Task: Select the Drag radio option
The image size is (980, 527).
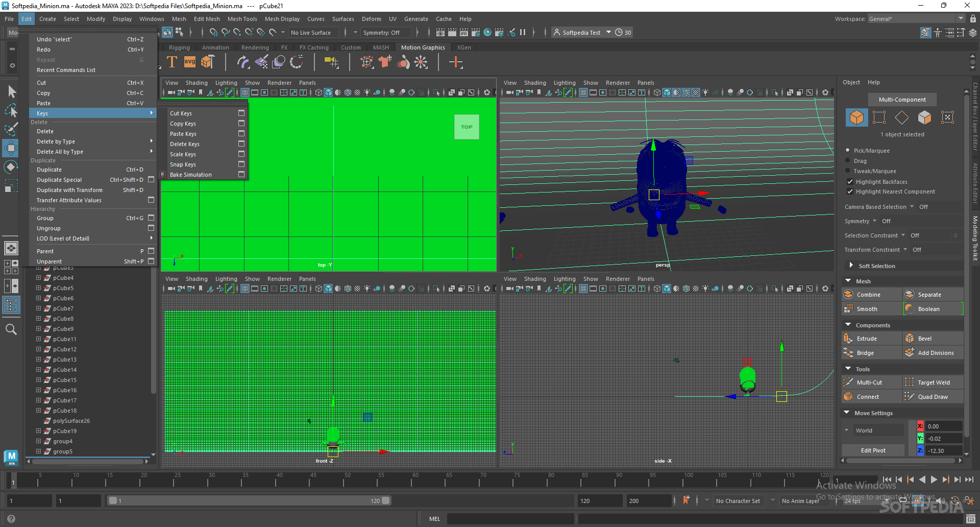Action: click(x=848, y=161)
